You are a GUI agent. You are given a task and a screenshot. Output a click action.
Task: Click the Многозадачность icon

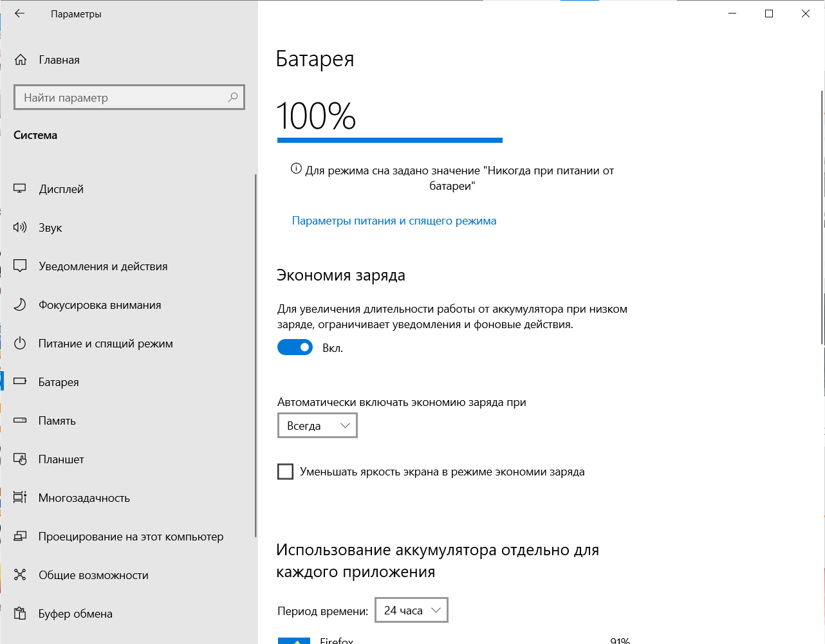(x=20, y=497)
